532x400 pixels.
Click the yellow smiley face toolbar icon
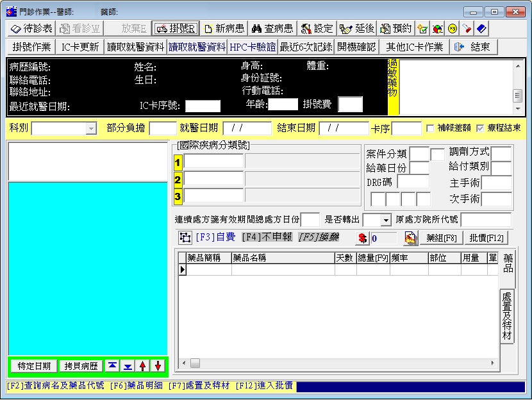pyautogui.click(x=453, y=29)
